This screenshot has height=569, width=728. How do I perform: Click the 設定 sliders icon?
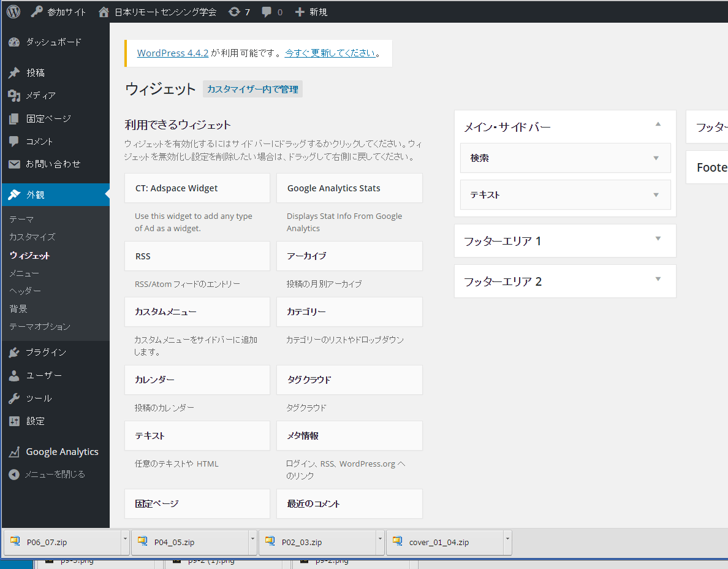coord(14,421)
